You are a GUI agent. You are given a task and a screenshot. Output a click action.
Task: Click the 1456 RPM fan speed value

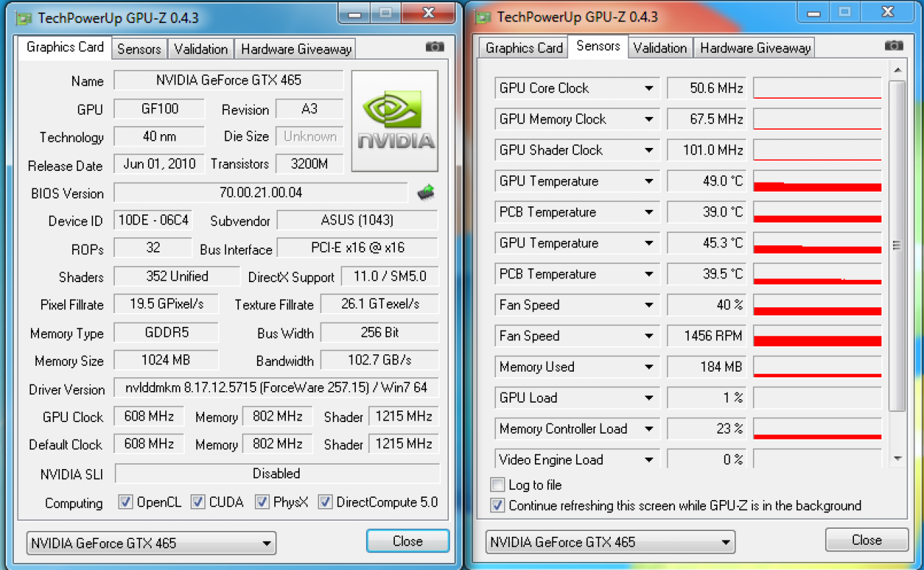point(707,336)
